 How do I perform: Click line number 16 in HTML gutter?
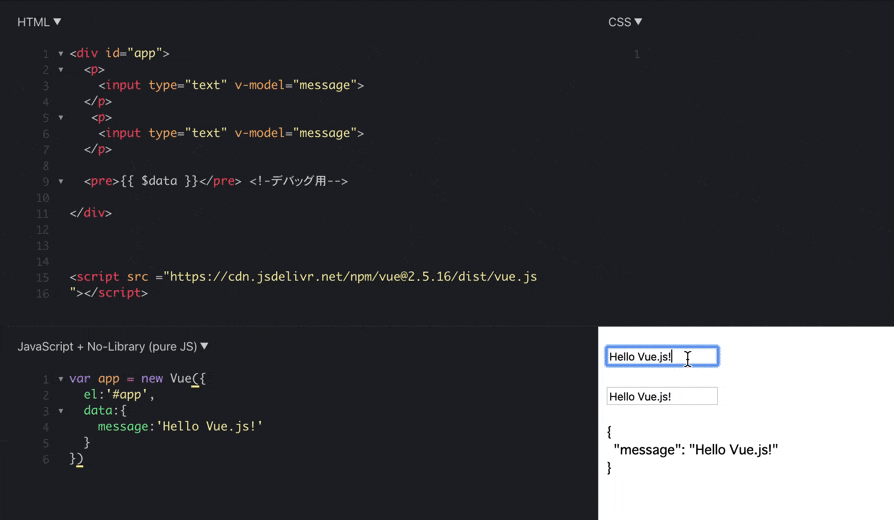coord(43,293)
